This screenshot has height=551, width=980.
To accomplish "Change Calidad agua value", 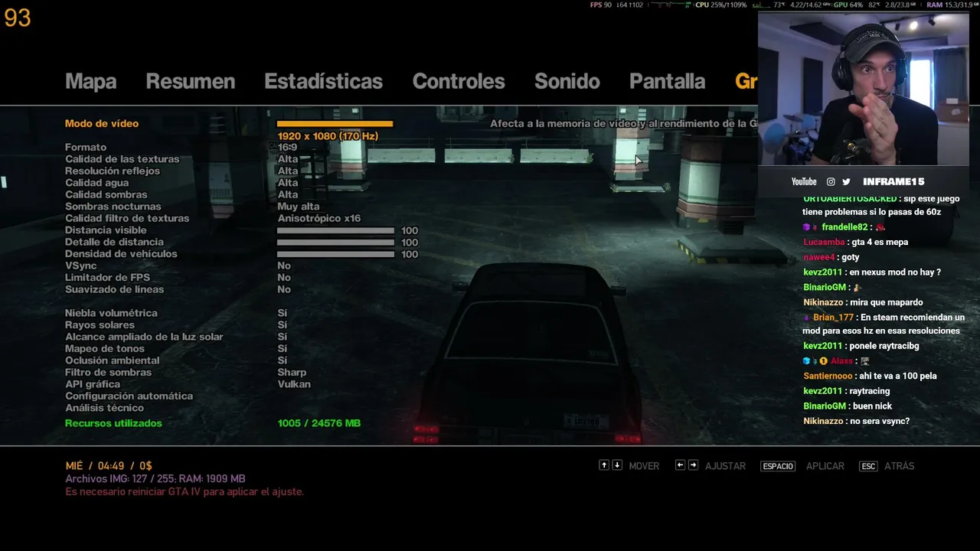I will [288, 183].
